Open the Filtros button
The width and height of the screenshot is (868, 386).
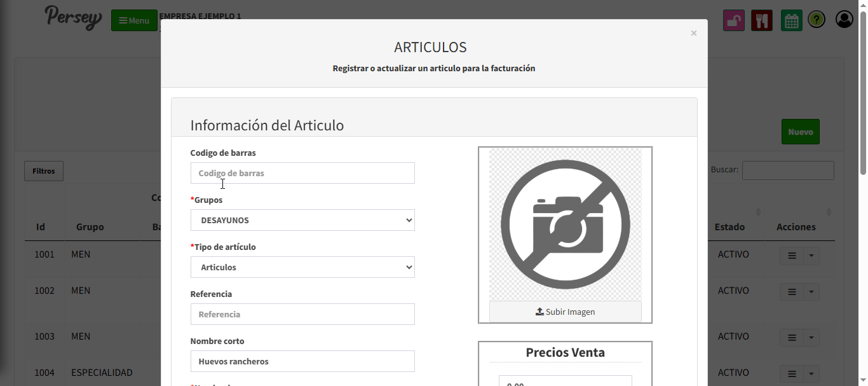pos(44,171)
